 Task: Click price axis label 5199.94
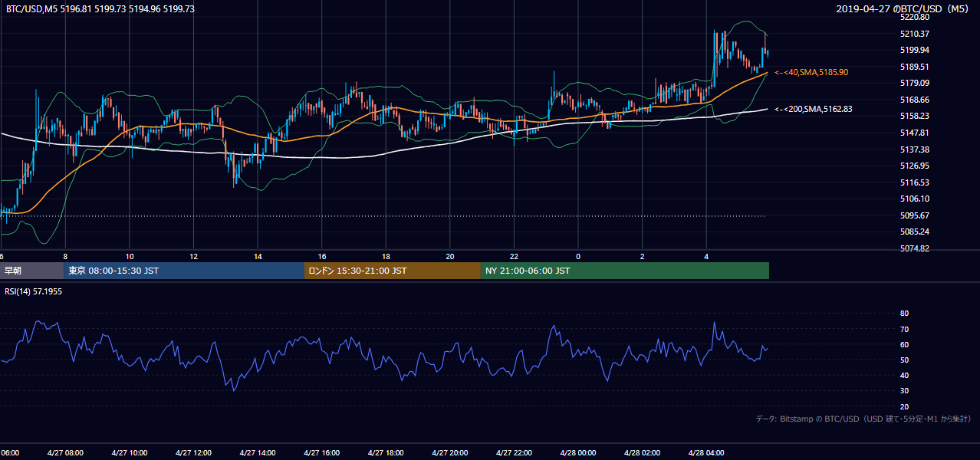[914, 50]
